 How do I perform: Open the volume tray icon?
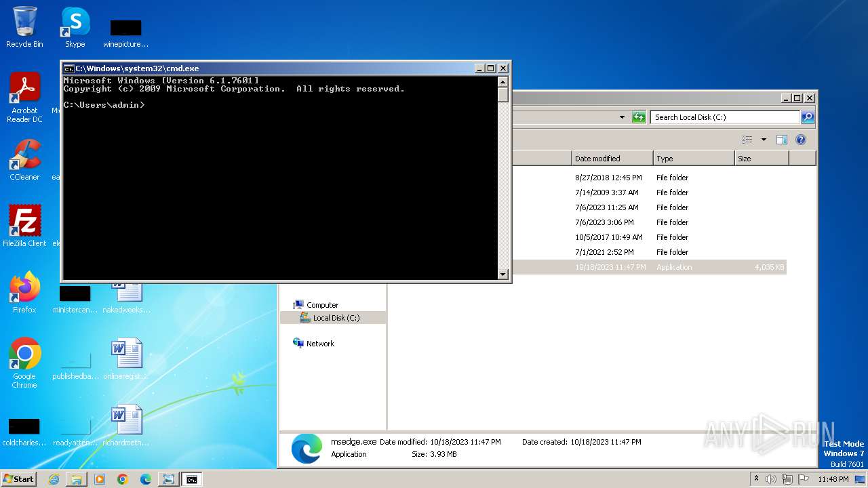771,479
